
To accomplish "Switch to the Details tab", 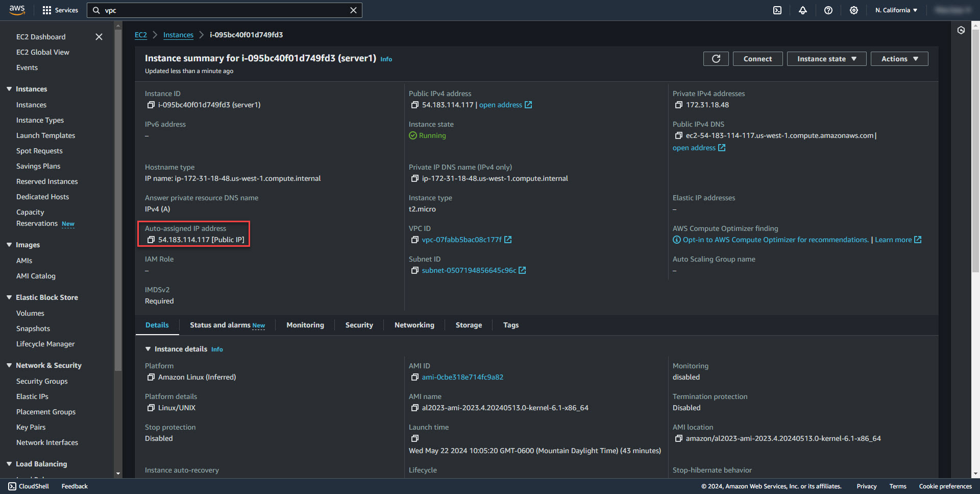I will 157,325.
